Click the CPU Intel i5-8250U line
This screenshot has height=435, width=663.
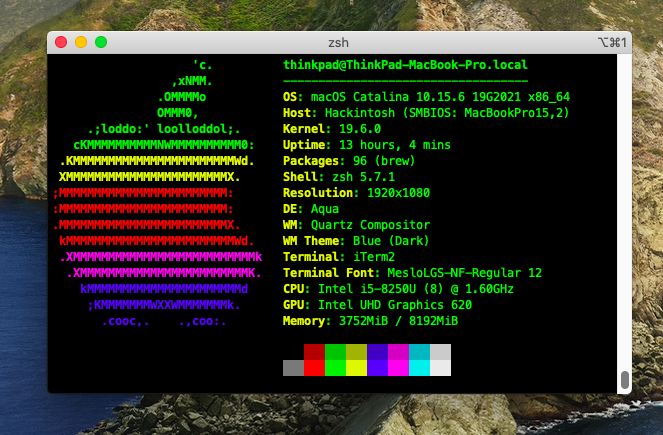click(398, 289)
